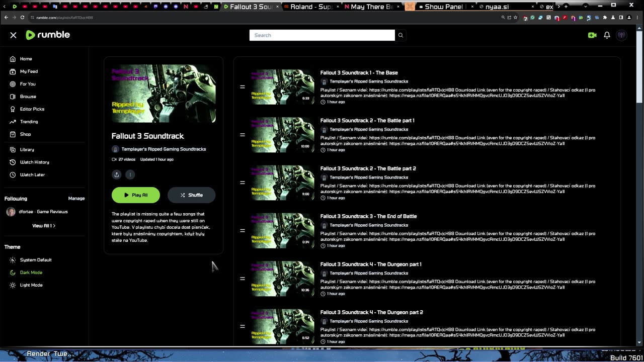Open the notifications bell

click(x=607, y=35)
